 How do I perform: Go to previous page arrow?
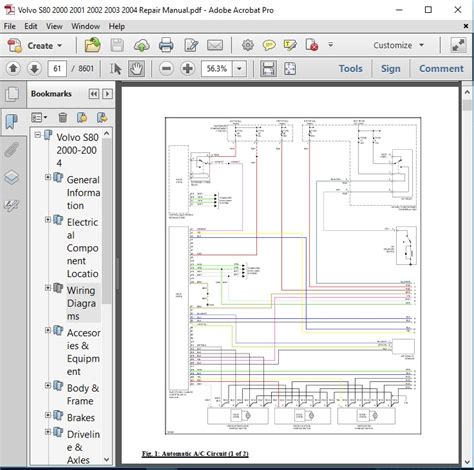pos(13,69)
